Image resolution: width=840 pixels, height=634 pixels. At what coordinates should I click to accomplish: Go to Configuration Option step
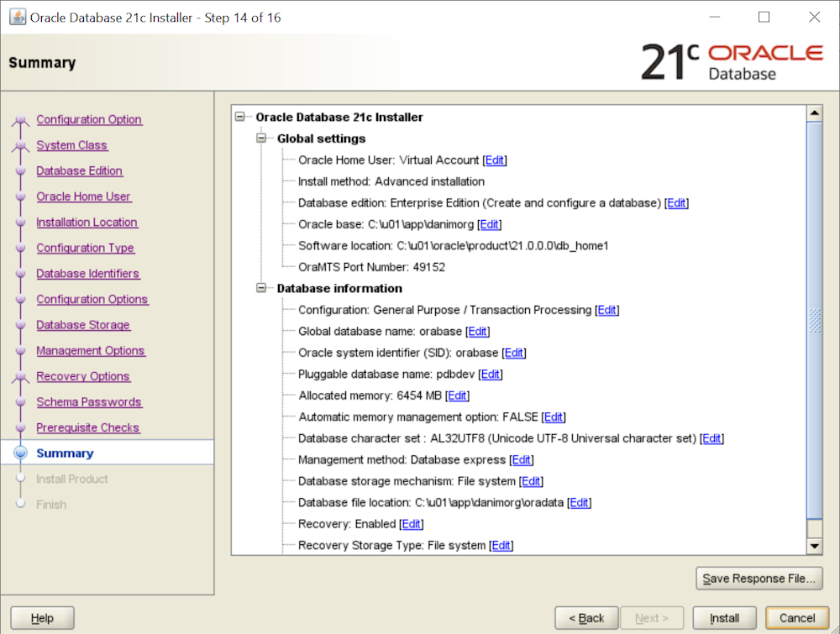(89, 119)
